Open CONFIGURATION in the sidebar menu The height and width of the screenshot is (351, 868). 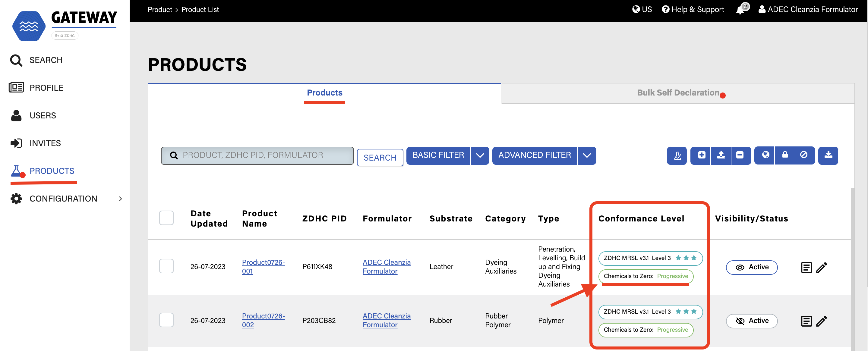[x=63, y=199]
